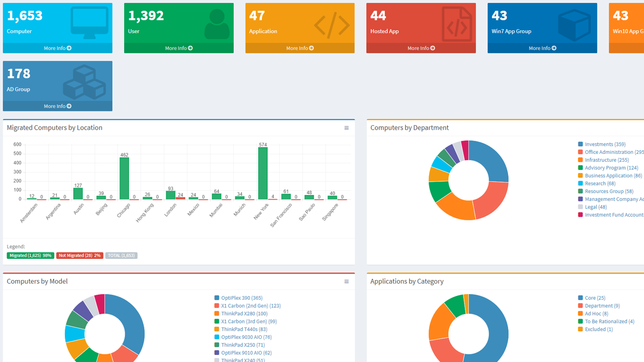Screen dimensions: 644x362
Task: Open More Info for User card
Action: click(179, 48)
